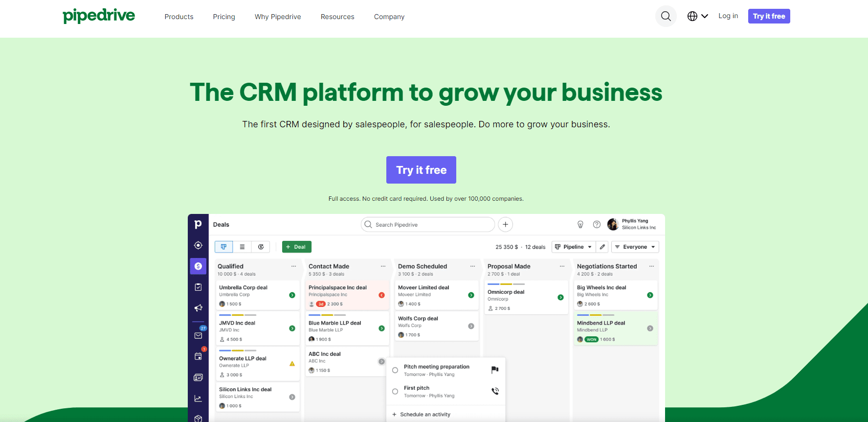Screen dimensions: 868x422
Task: Click the 3d overdue badge on Principalspace deal
Action: pos(321,304)
